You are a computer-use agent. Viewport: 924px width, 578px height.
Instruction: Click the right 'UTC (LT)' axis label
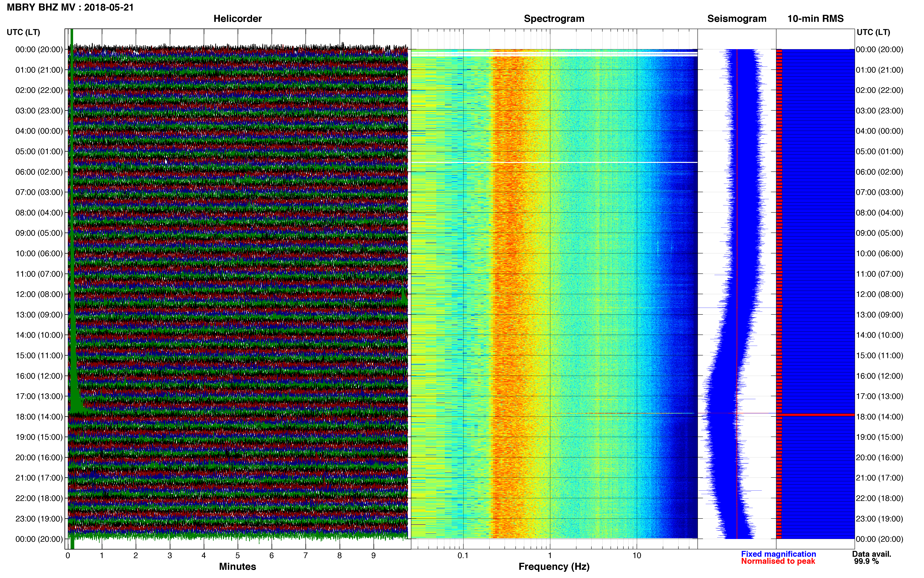point(873,32)
